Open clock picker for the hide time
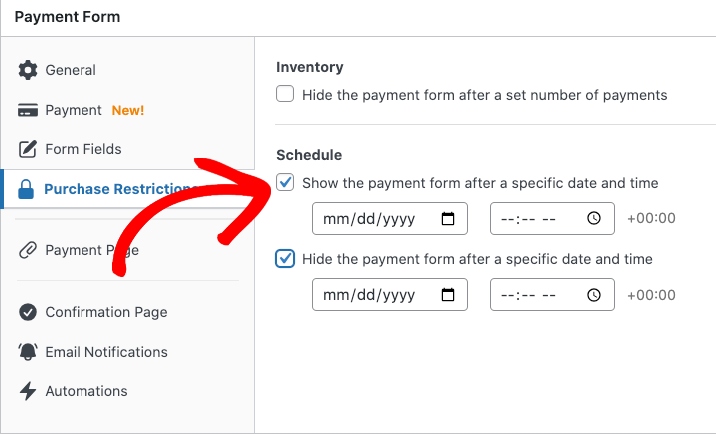The width and height of the screenshot is (716, 434). point(594,295)
